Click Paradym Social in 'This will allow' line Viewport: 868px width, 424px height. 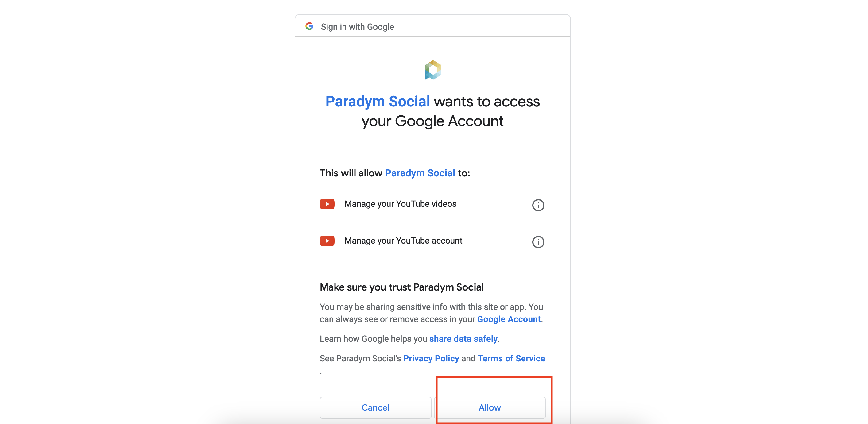420,173
